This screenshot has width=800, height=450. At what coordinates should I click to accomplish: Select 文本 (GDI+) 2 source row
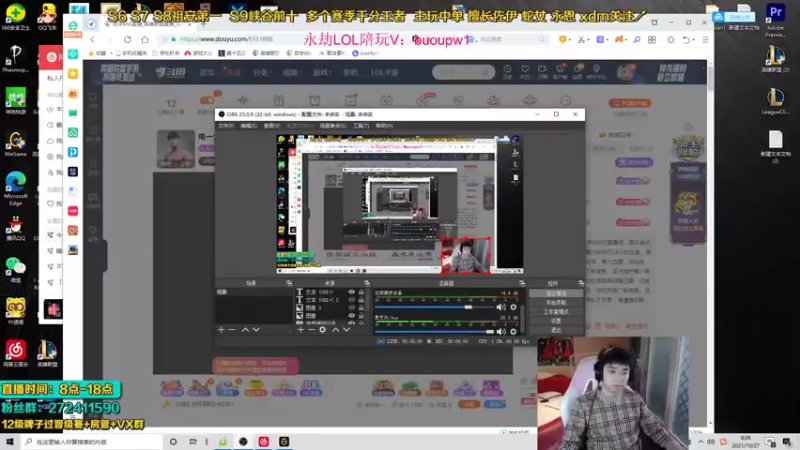[331, 300]
